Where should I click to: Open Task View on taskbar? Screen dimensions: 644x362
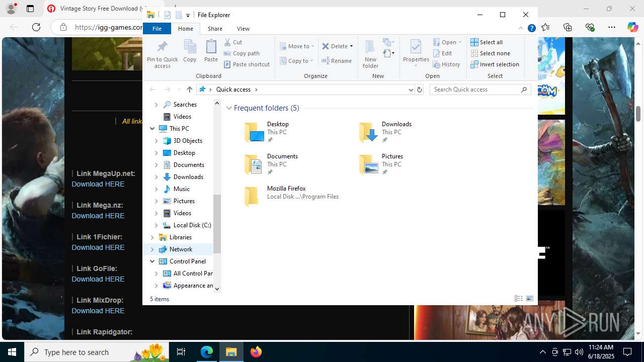pos(181,352)
